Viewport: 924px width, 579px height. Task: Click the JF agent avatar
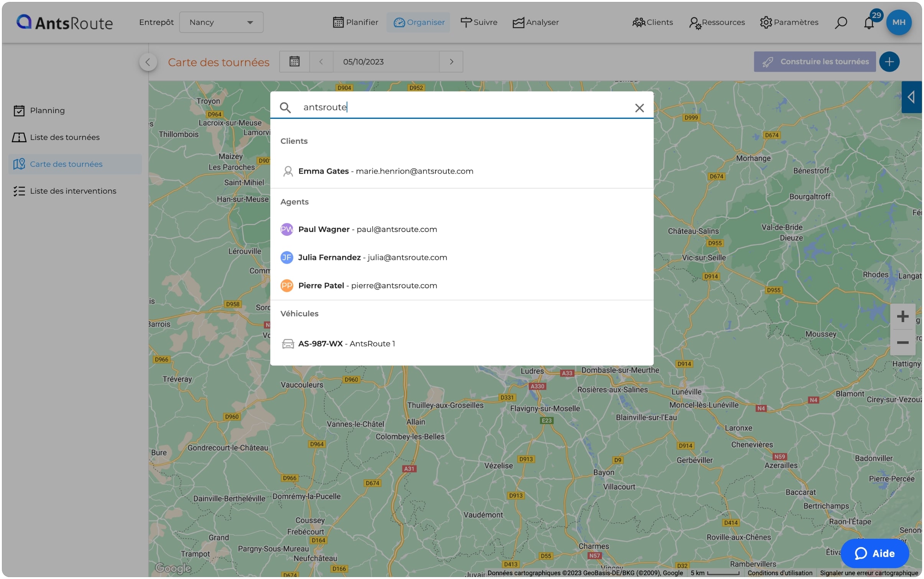pos(287,257)
